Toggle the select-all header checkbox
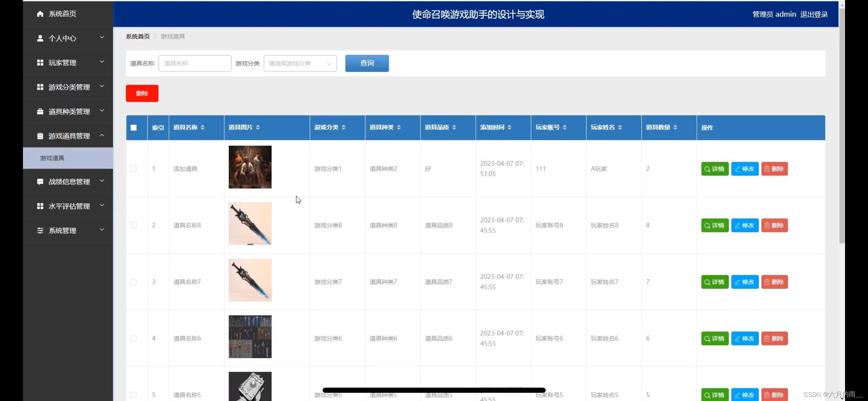The image size is (868, 401). [x=134, y=128]
